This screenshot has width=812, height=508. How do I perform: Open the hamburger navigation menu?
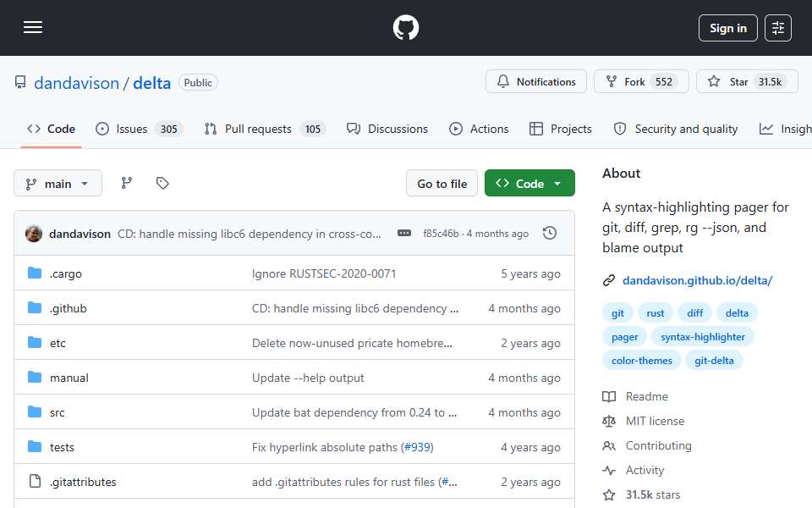tap(33, 27)
